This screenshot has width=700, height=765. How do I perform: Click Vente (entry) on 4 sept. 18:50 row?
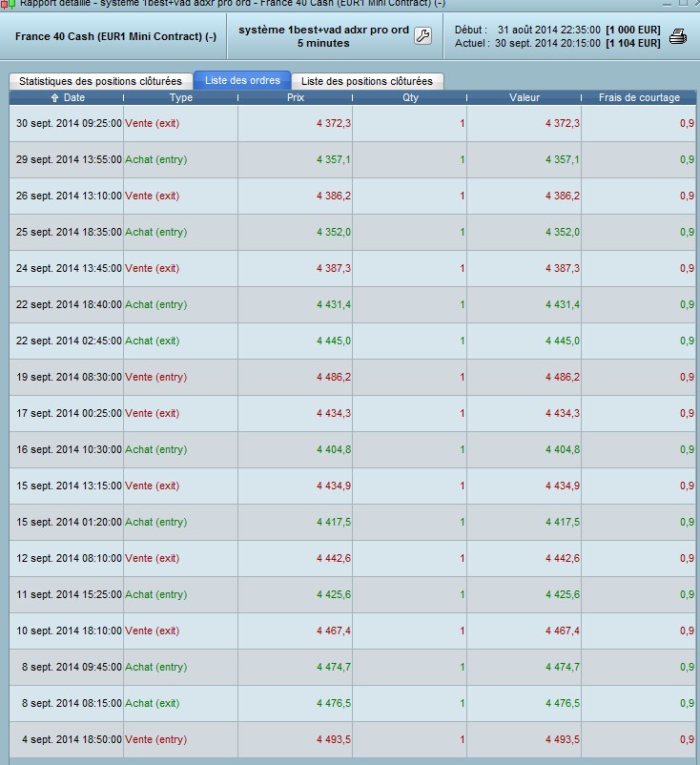[x=156, y=739]
